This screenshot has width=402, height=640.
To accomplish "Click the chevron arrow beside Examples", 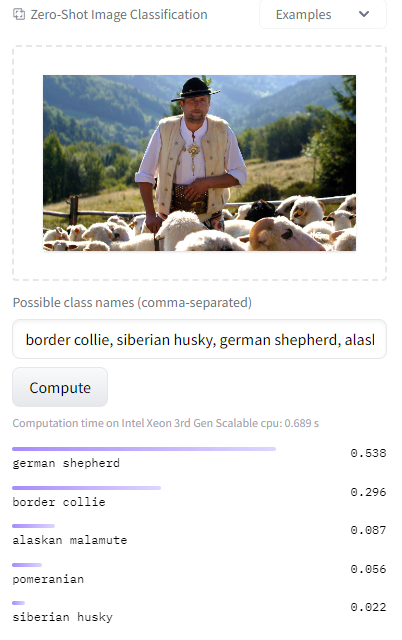I will 364,14.
